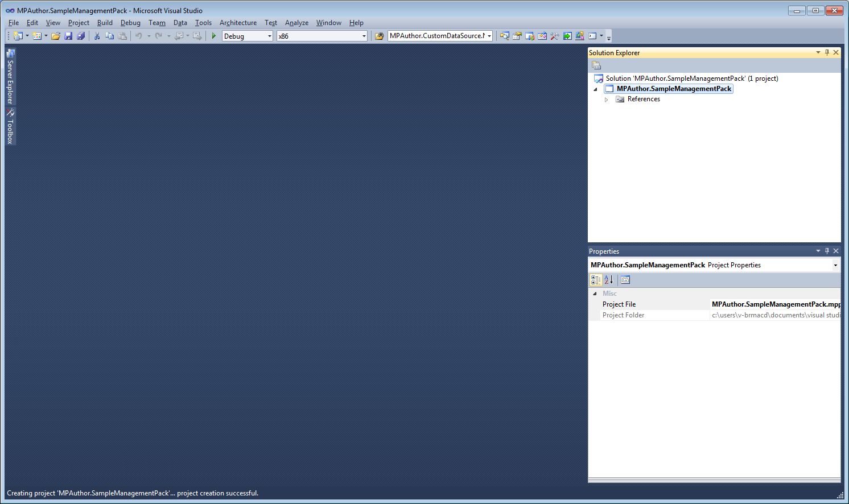849x504 pixels.
Task: Close the Properties panel
Action: (836, 251)
